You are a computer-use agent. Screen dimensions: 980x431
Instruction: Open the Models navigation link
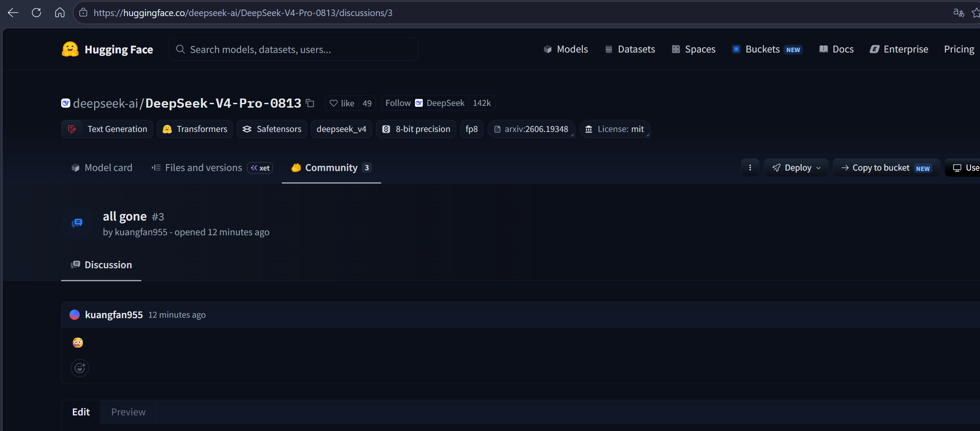[566, 49]
